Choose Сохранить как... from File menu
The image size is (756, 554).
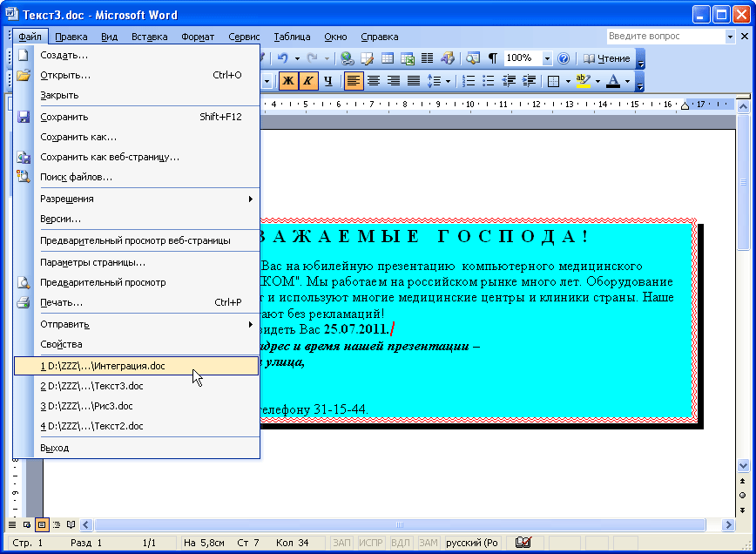(137, 137)
